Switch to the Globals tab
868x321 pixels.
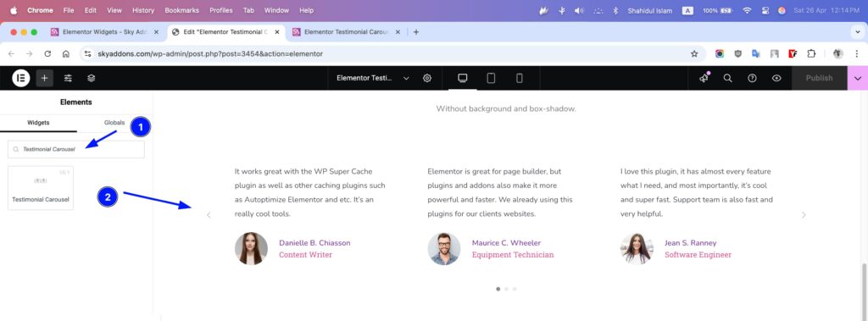pos(114,122)
